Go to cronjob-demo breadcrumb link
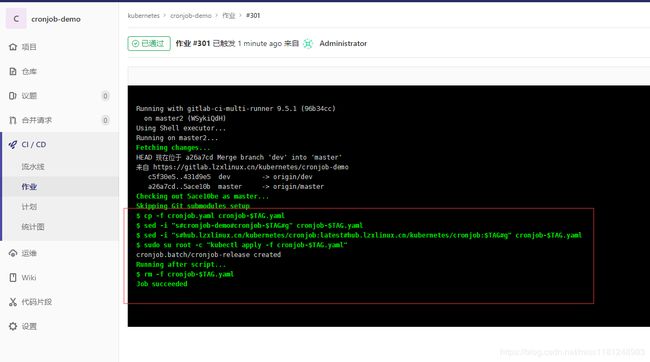 click(x=191, y=15)
